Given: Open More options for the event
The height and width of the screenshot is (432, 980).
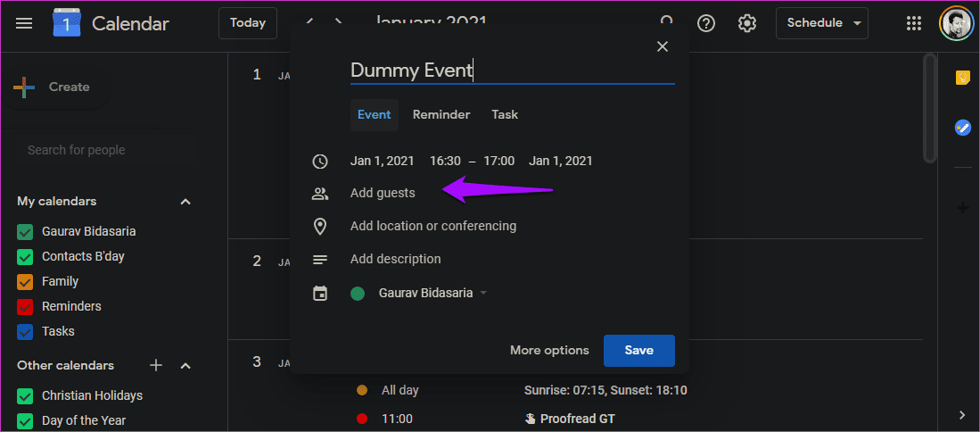Looking at the screenshot, I should point(549,351).
